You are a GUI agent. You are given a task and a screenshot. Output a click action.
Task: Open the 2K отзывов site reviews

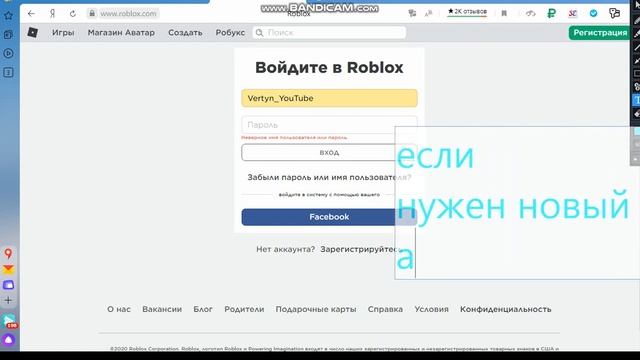pyautogui.click(x=467, y=12)
